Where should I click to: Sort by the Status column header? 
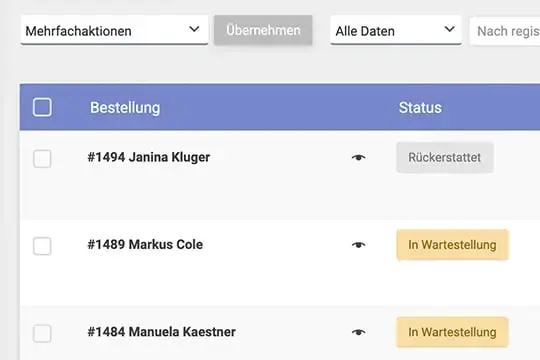(420, 108)
